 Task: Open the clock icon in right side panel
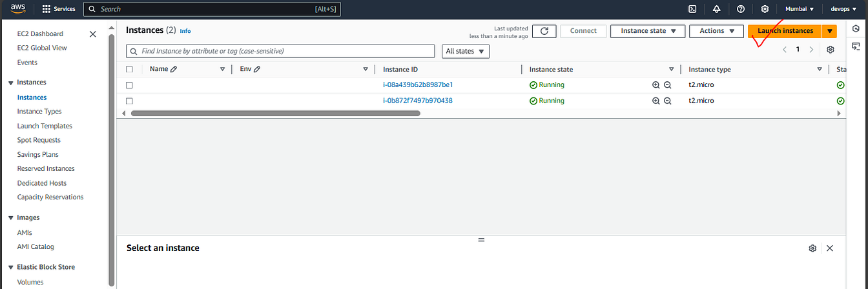856,28
